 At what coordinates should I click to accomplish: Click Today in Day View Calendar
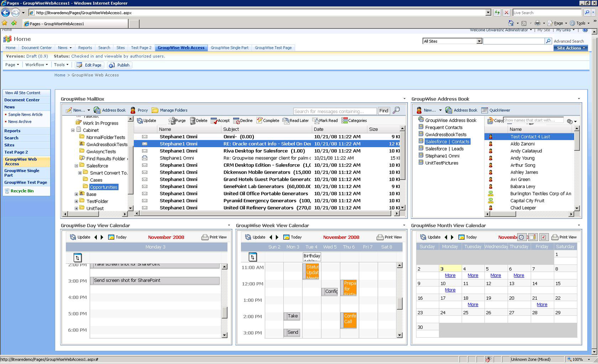coord(117,237)
